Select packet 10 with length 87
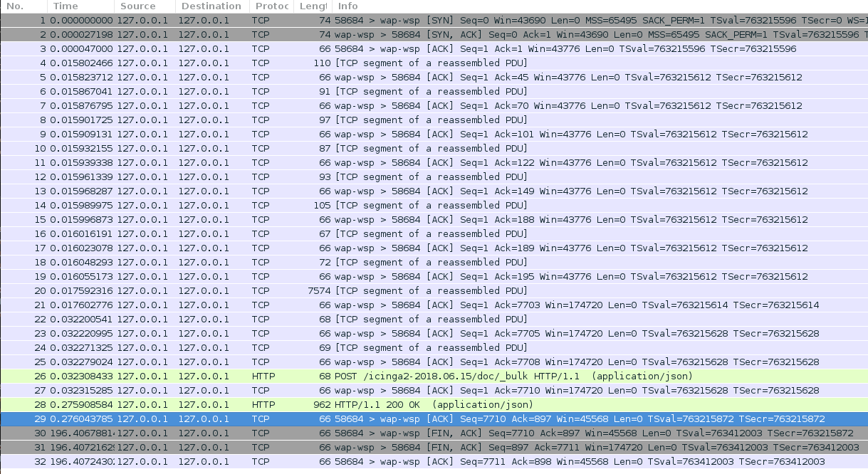The image size is (868, 474). pos(434,148)
